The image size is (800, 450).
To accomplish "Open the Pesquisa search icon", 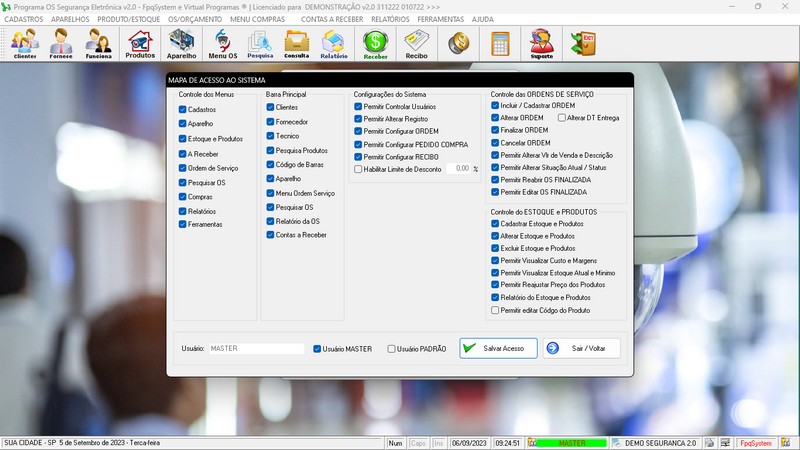I will [260, 44].
